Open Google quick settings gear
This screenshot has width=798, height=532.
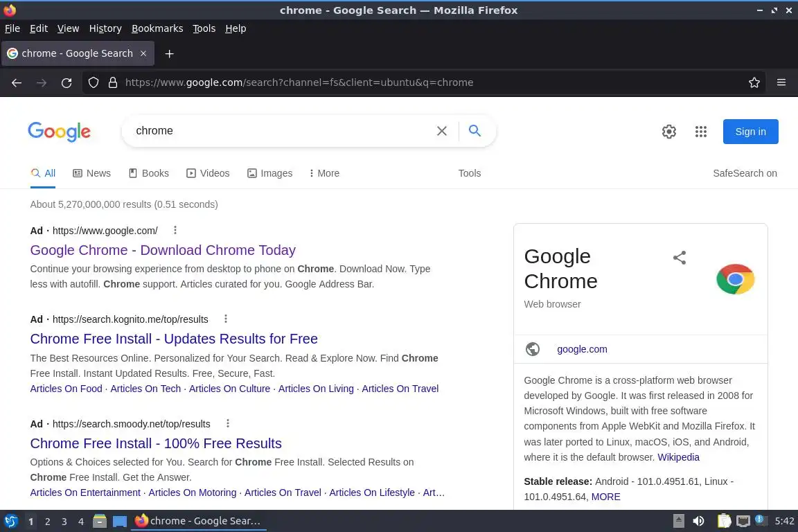[668, 132]
